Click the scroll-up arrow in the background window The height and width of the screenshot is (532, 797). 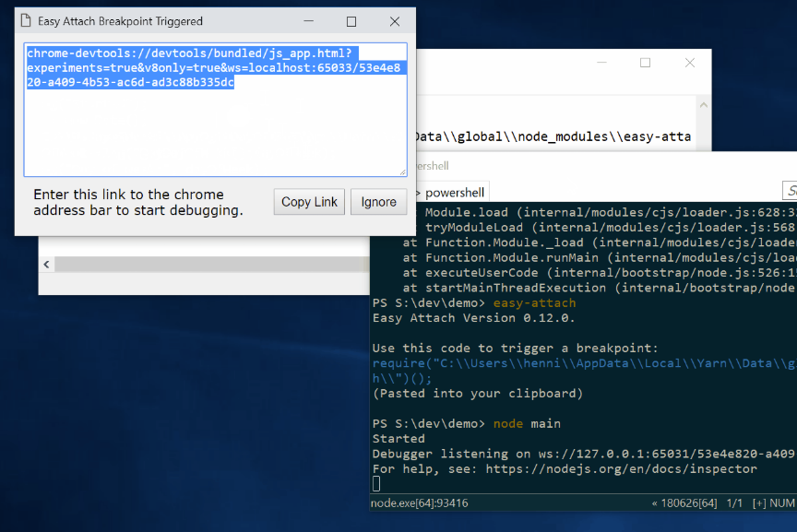click(x=704, y=105)
